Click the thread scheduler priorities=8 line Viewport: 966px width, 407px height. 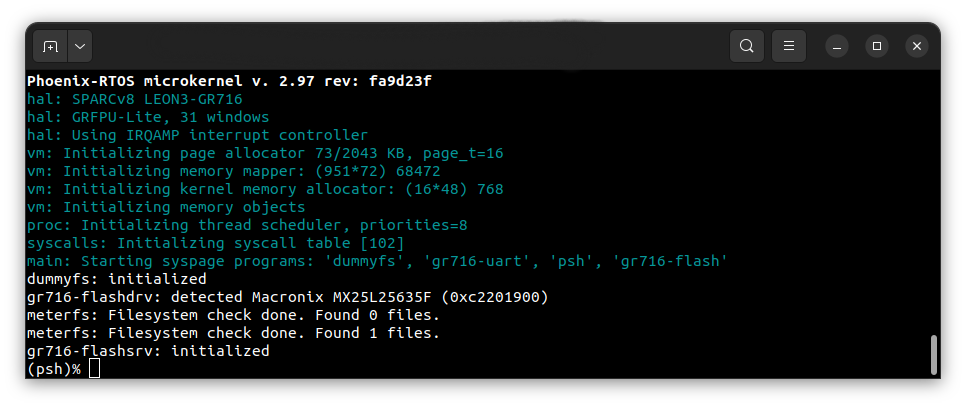point(247,225)
